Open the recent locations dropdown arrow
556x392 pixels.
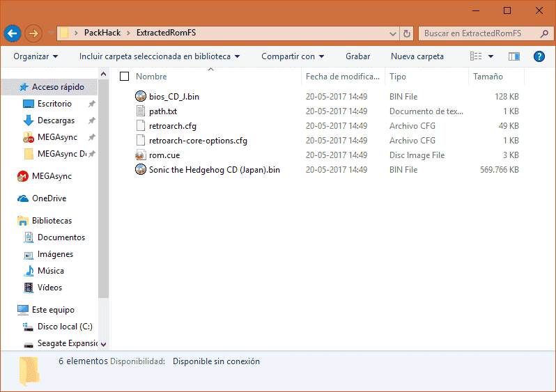tap(51, 33)
